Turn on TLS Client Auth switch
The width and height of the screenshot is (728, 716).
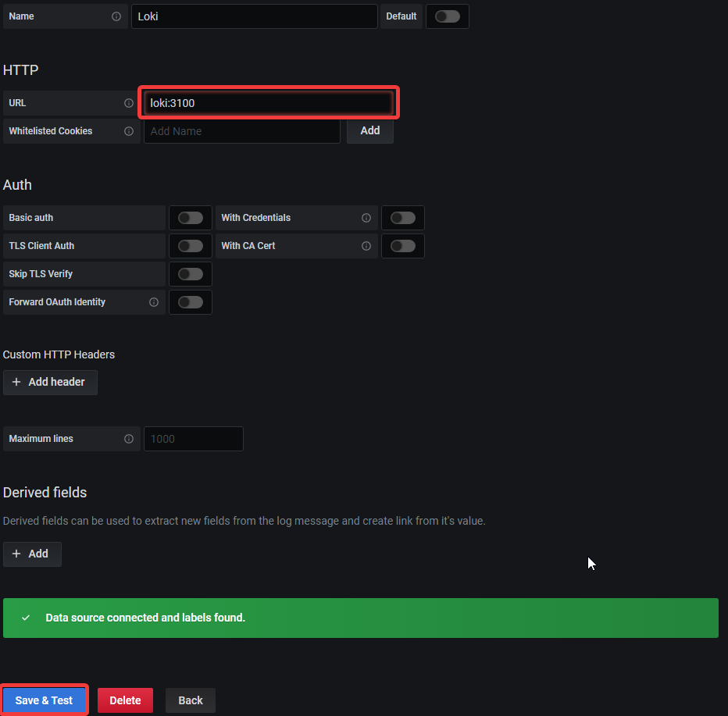click(x=190, y=246)
